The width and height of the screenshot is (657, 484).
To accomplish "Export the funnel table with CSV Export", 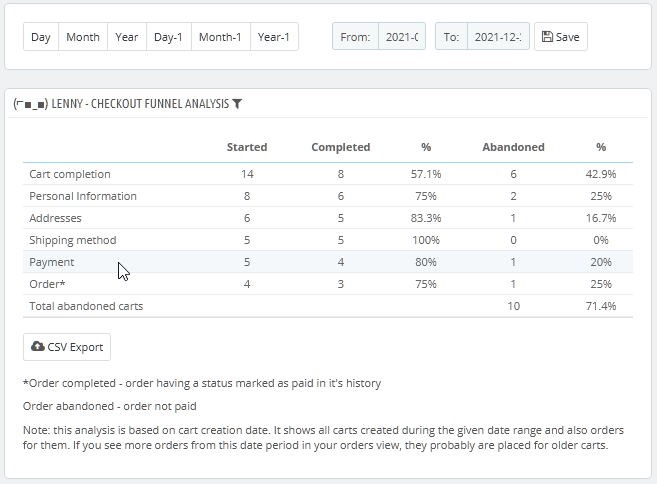I will point(67,347).
